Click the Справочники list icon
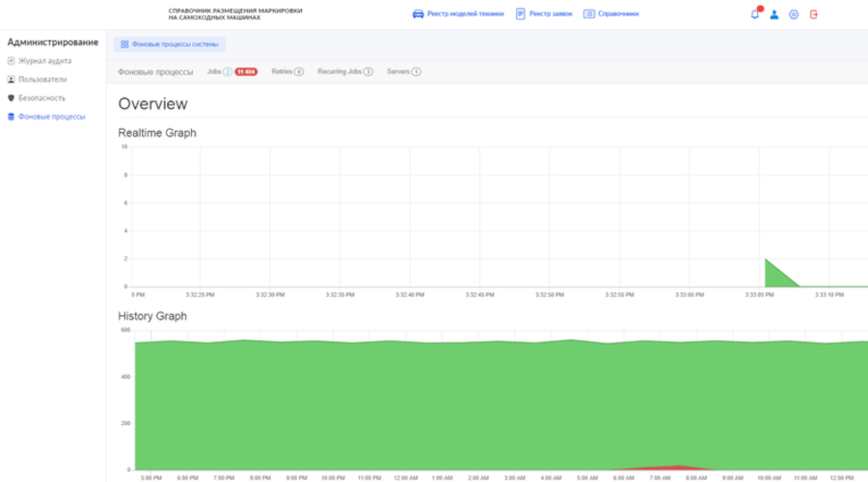The width and height of the screenshot is (868, 482). tap(589, 13)
